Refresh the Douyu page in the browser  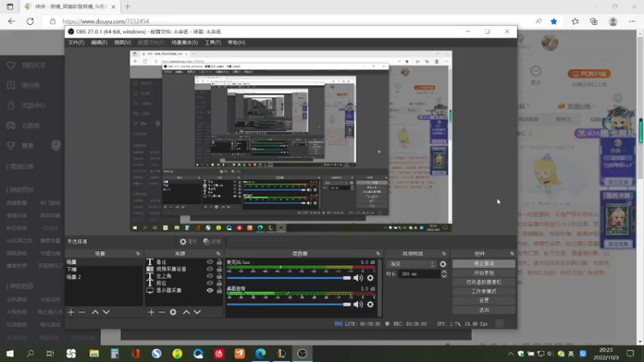(x=30, y=22)
